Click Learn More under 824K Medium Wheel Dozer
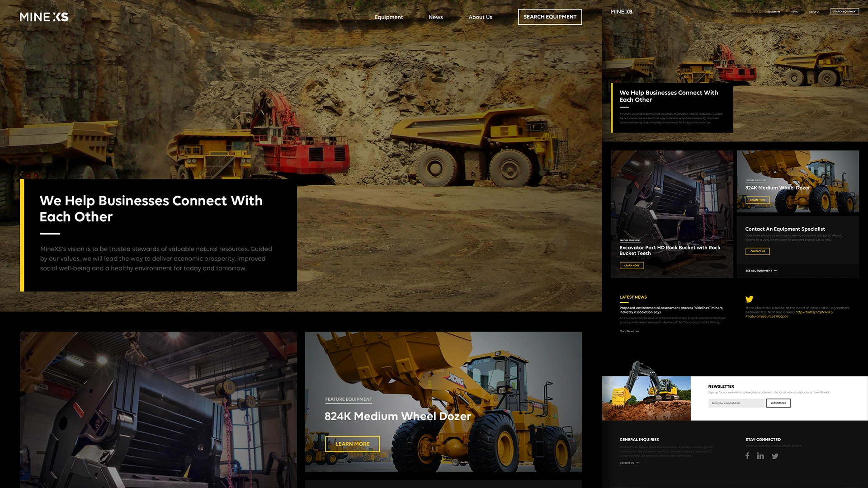Screen dimensions: 868x488 (352, 444)
